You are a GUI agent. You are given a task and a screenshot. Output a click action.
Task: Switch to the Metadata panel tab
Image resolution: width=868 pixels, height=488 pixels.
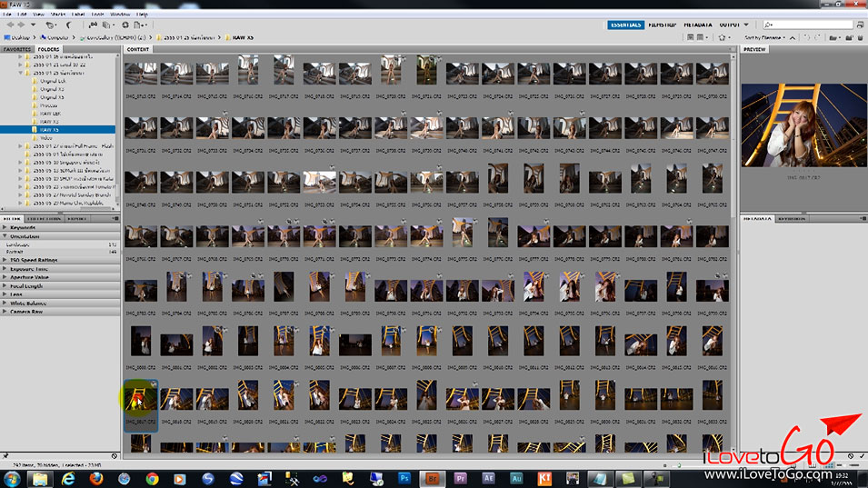click(x=757, y=218)
